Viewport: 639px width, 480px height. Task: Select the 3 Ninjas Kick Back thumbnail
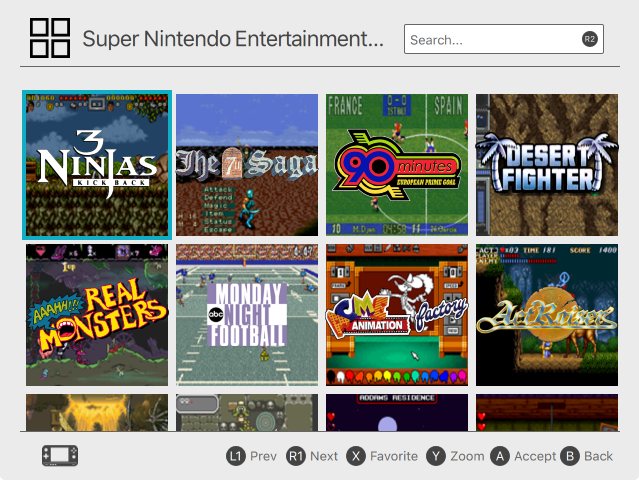[x=97, y=165]
